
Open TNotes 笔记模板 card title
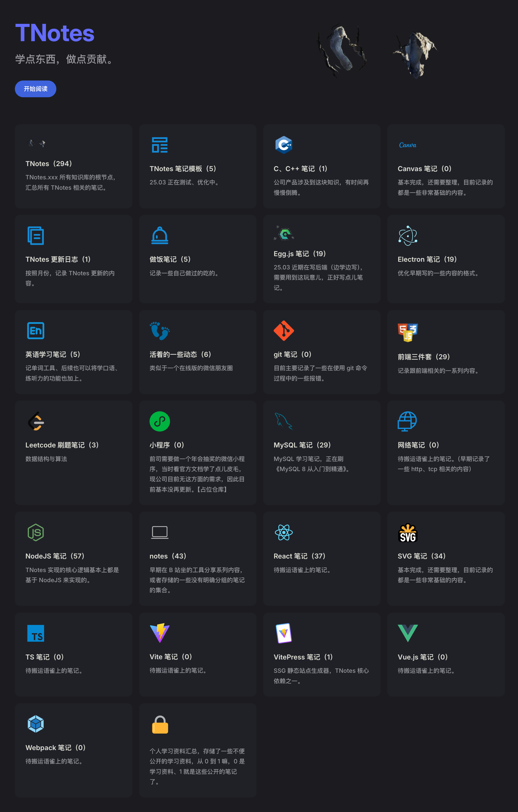point(183,169)
